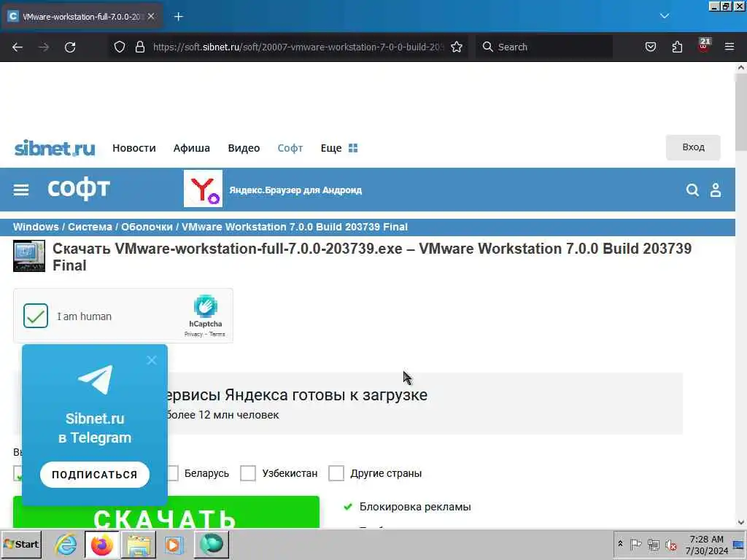Check the Другие страны checkbox
The image size is (747, 560).
click(336, 472)
